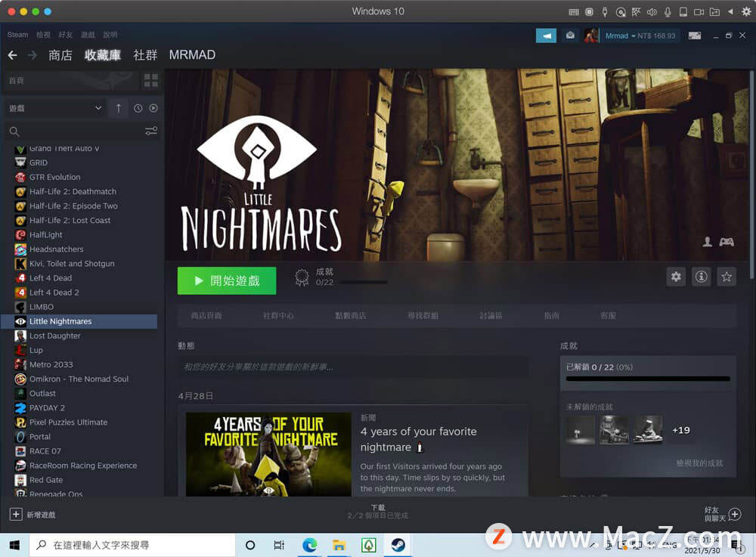Image resolution: width=756 pixels, height=557 pixels.
Task: Open game info icon
Action: 701,277
